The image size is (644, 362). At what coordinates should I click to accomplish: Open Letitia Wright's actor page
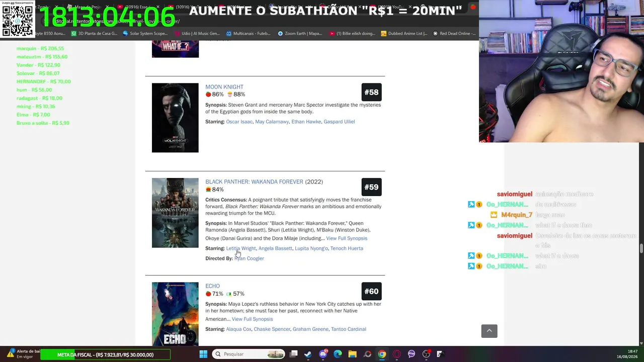(x=241, y=248)
